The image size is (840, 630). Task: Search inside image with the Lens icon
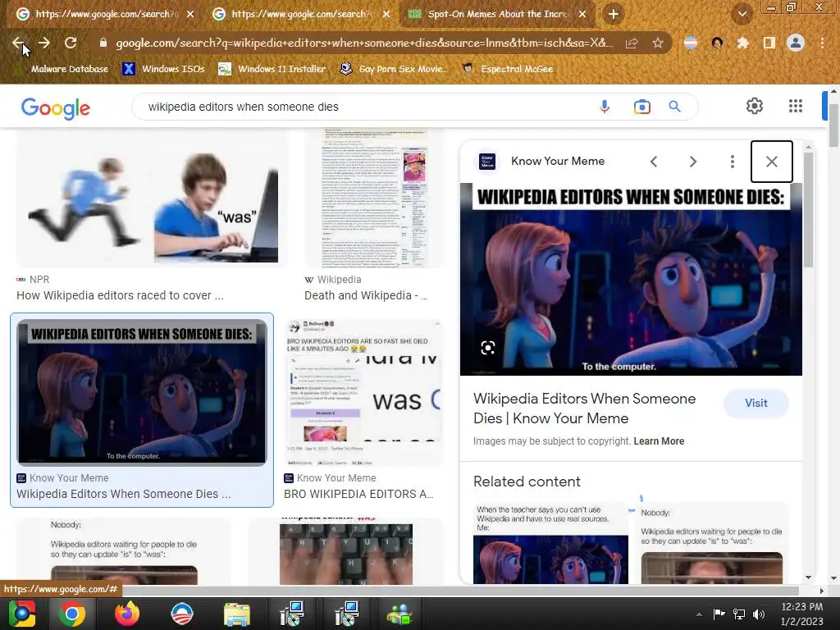tap(487, 348)
